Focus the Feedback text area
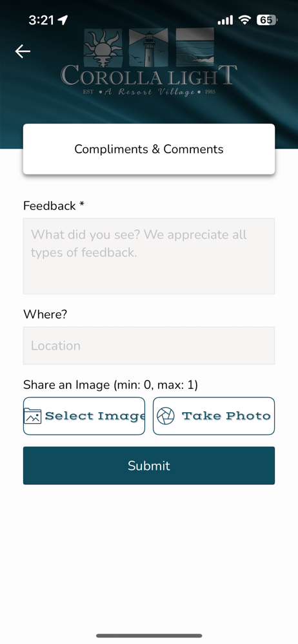 (149, 256)
